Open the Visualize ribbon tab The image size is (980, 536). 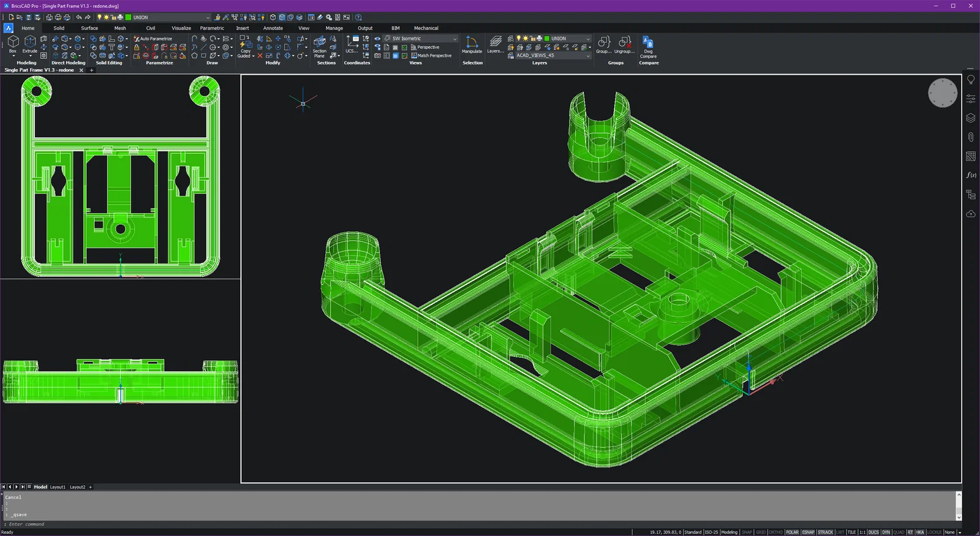coord(181,28)
